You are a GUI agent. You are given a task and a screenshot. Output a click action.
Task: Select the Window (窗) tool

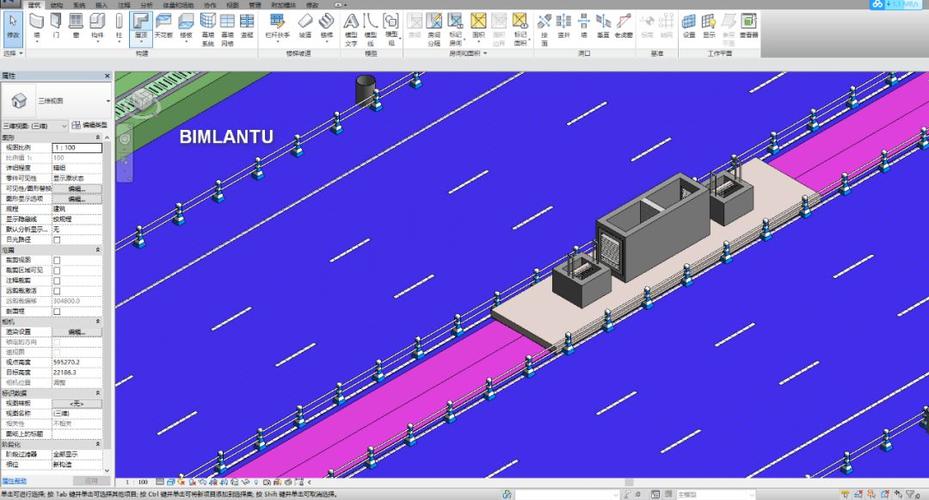(76, 26)
